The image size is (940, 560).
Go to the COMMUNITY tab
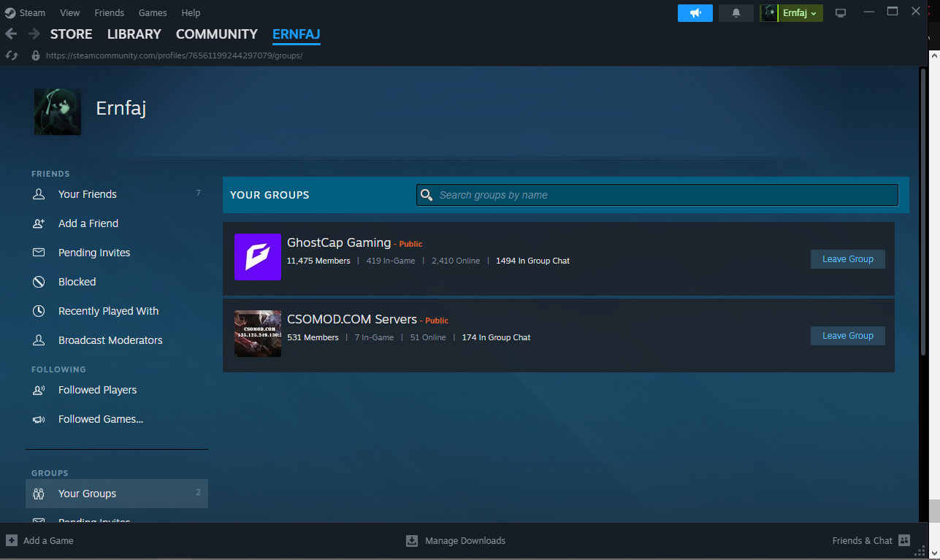pyautogui.click(x=216, y=34)
